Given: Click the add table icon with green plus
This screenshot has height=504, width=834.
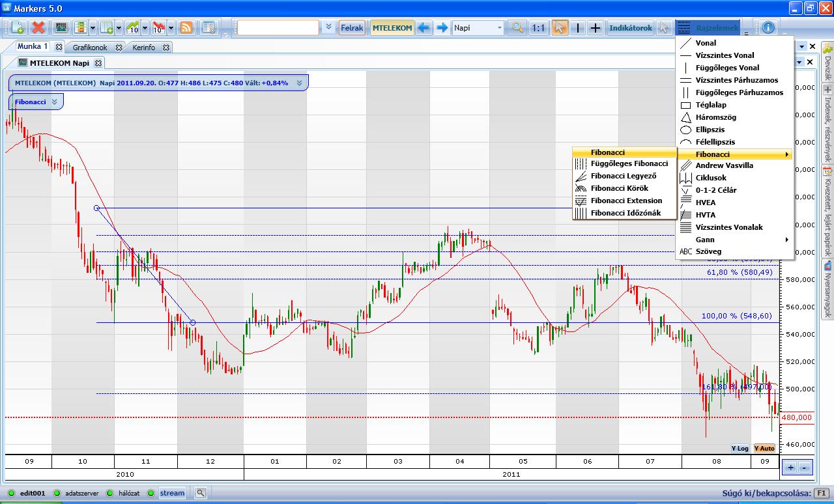Looking at the screenshot, I should (107, 28).
